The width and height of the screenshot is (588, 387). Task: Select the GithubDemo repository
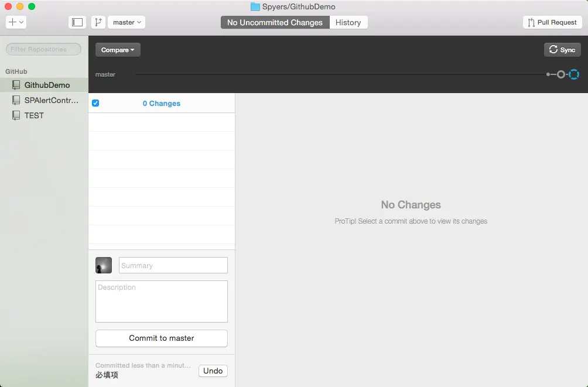(x=45, y=85)
